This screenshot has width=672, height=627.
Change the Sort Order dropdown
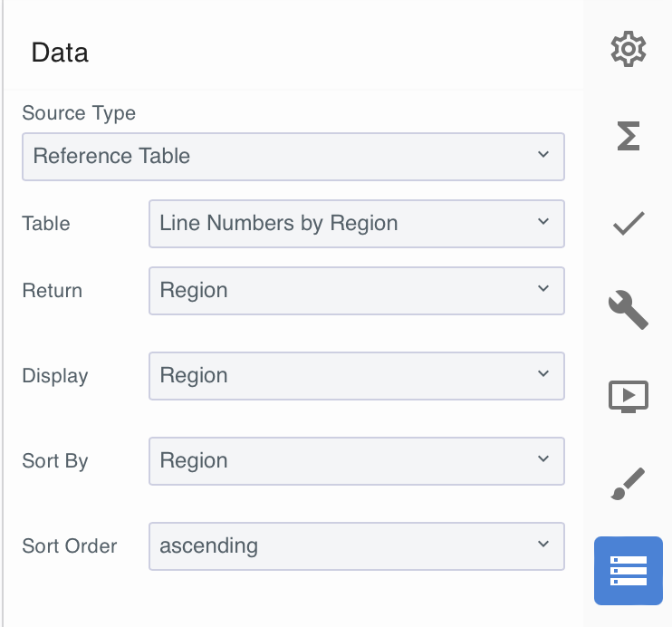[x=355, y=545]
